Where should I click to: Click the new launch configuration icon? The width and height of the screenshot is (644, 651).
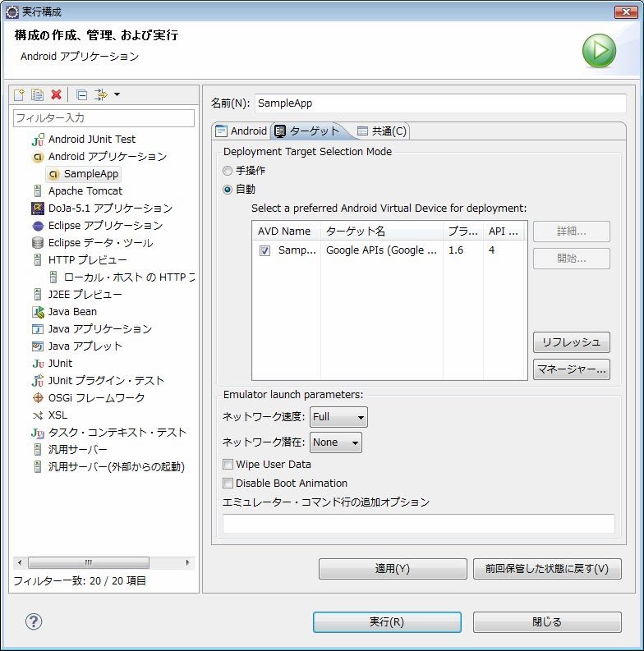point(20,95)
